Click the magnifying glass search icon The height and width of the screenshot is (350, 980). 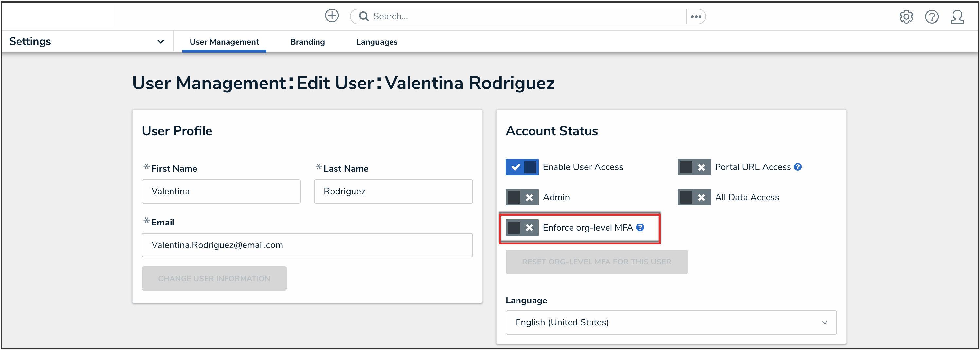364,16
